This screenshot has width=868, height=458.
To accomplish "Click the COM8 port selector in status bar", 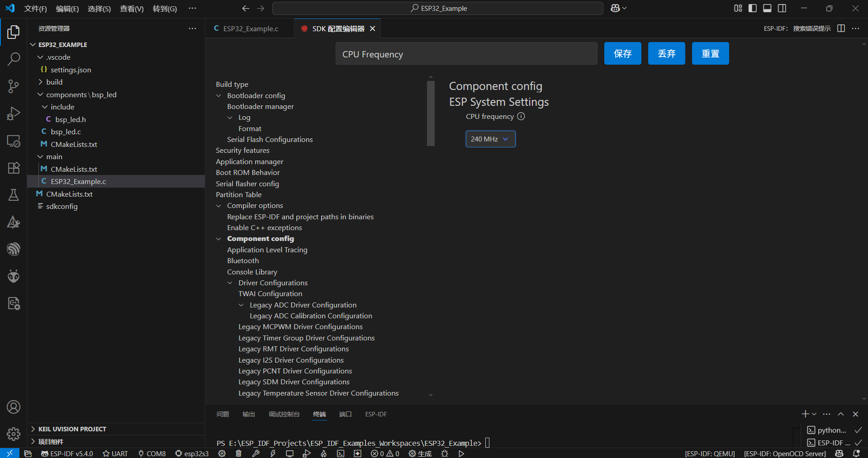I will click(x=152, y=453).
